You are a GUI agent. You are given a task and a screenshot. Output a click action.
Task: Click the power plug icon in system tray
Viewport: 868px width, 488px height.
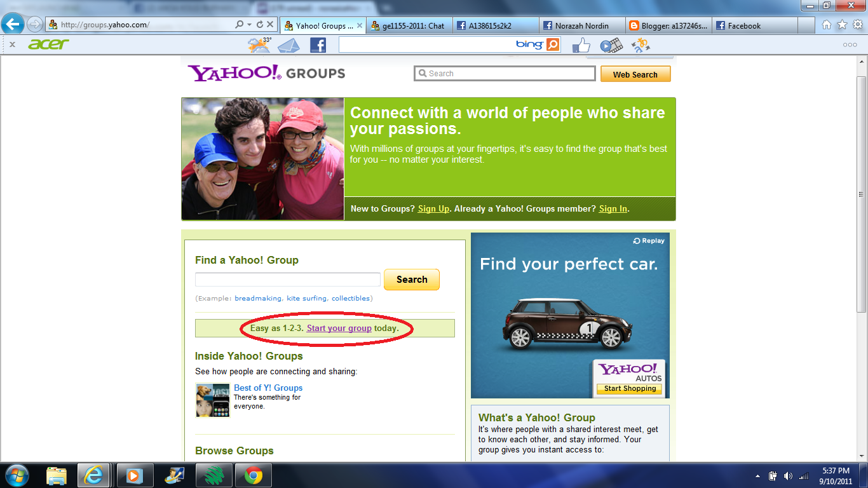tap(773, 475)
